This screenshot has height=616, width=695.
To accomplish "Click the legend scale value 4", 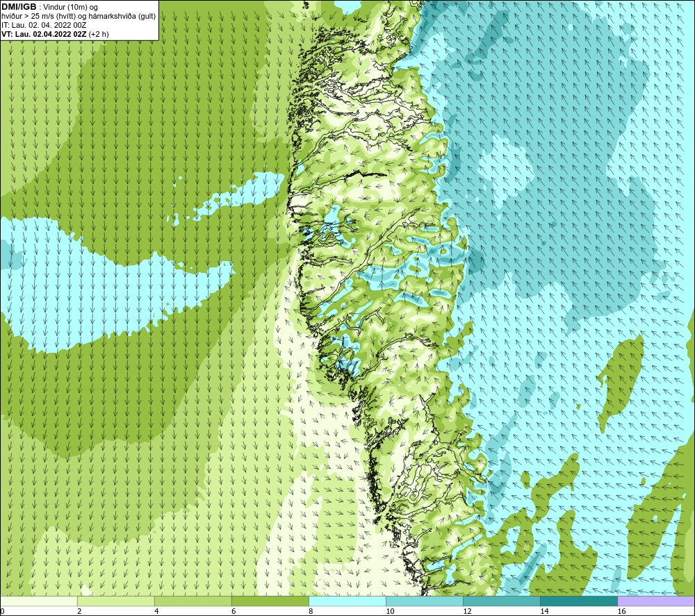I will [156, 612].
